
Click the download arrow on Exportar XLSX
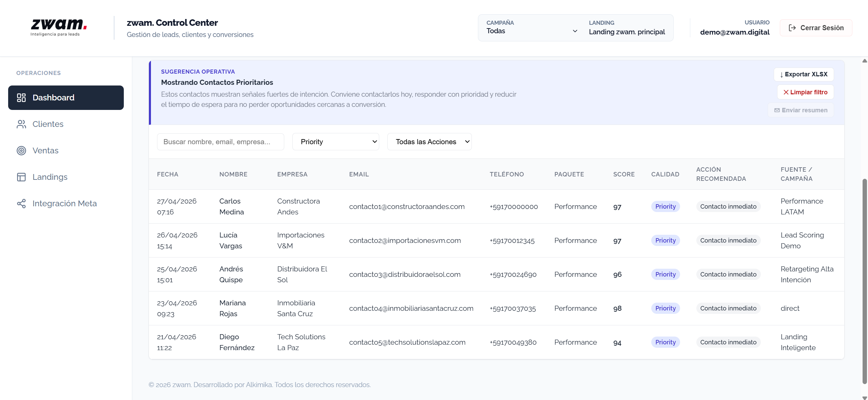pos(782,75)
